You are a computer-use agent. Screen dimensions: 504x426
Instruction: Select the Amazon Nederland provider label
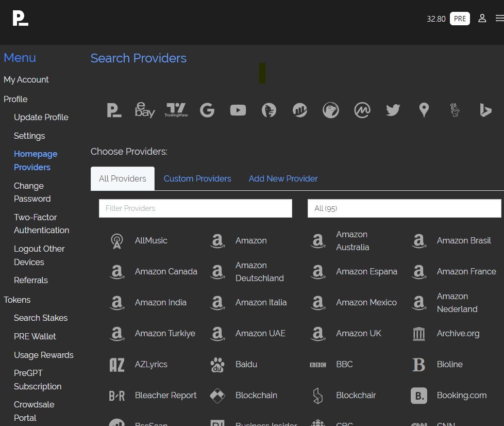click(x=457, y=302)
